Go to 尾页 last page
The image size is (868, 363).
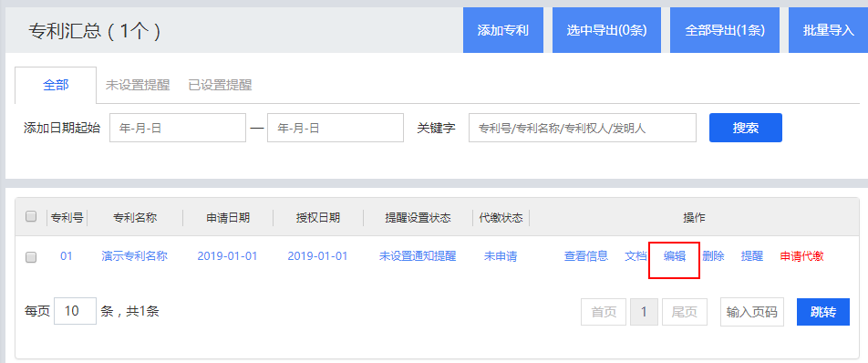coord(685,312)
